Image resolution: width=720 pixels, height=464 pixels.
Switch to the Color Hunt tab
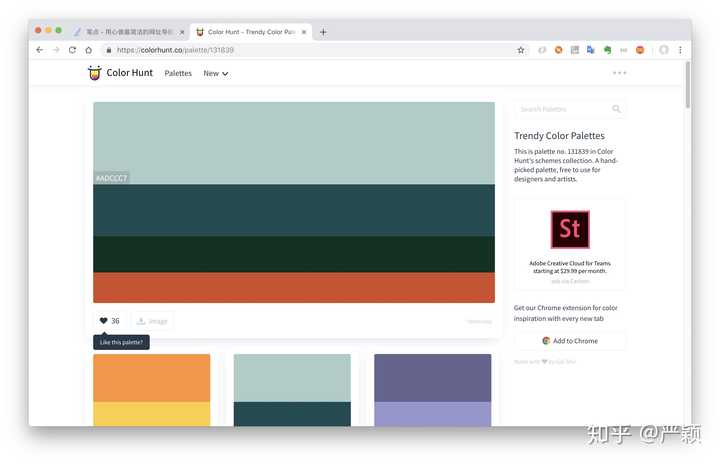(251, 32)
